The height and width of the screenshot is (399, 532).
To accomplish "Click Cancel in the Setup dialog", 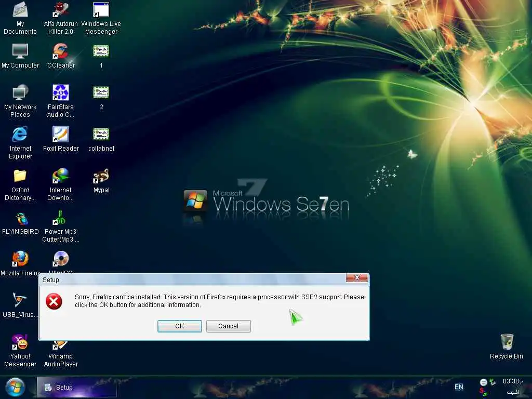I will pos(229,326).
